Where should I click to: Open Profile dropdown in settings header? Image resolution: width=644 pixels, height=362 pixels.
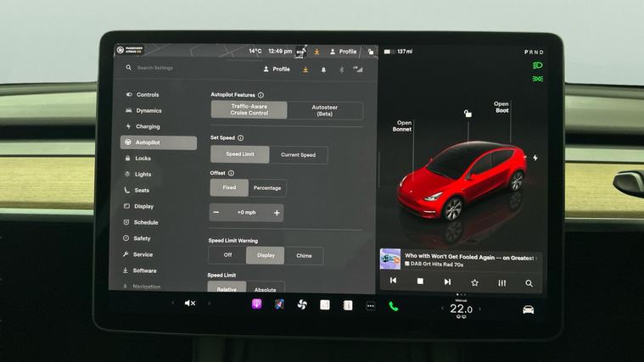[277, 70]
